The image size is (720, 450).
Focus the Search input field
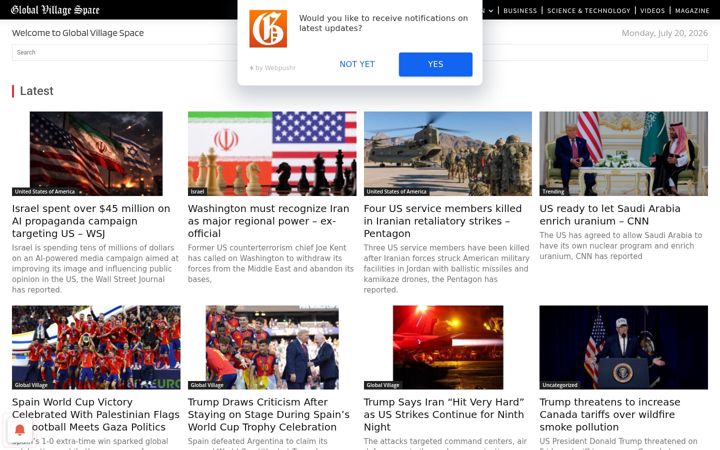(x=360, y=52)
